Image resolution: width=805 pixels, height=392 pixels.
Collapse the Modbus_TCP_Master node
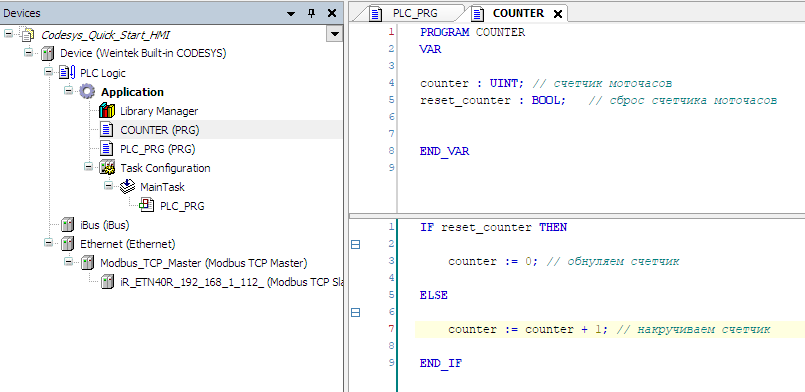(68, 261)
